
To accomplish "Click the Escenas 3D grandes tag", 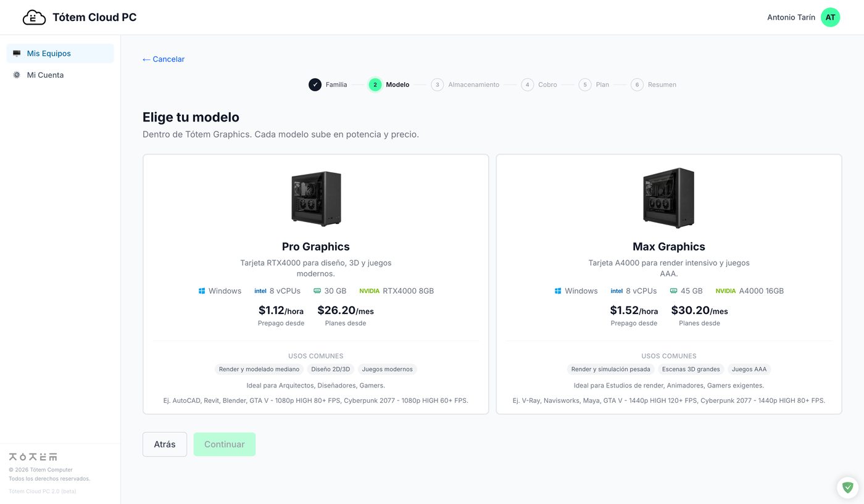I will tap(691, 370).
